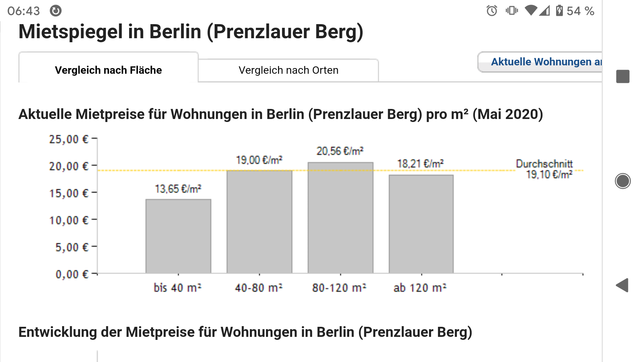Tap the circular sync icon beside clock
Viewport: 644px width, 362px height.
coord(56,11)
